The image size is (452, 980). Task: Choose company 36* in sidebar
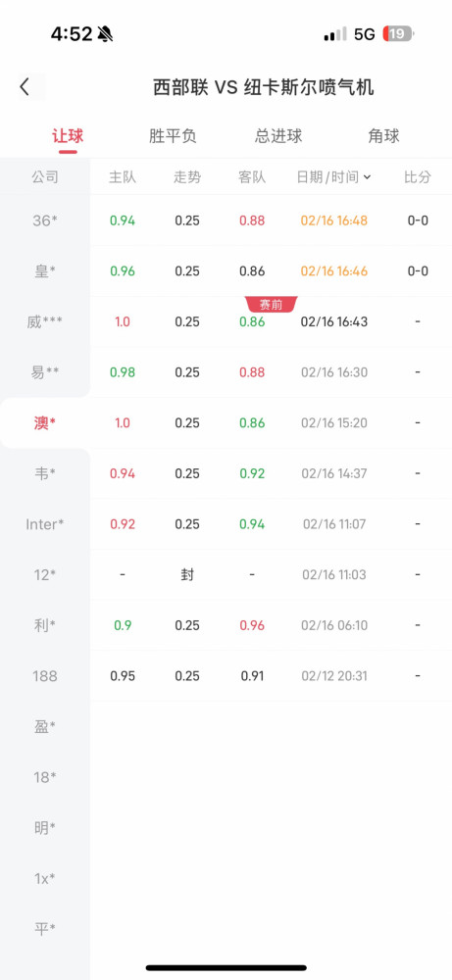point(45,220)
